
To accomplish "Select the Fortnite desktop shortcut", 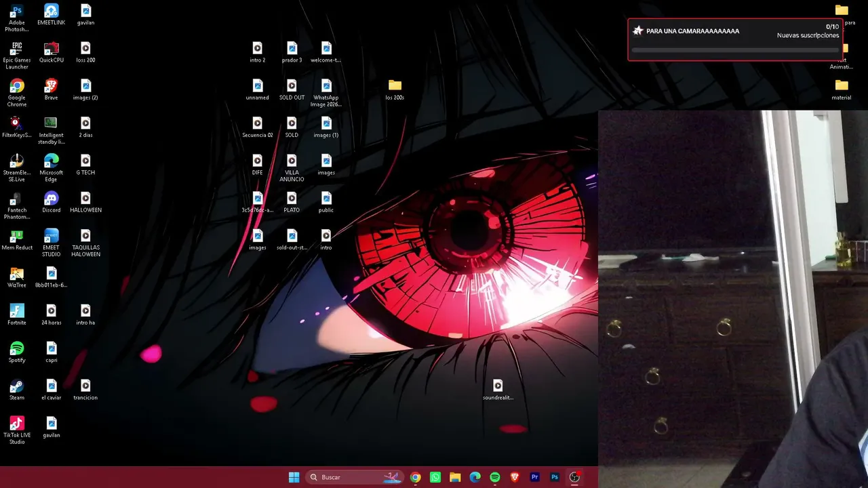I will (17, 314).
